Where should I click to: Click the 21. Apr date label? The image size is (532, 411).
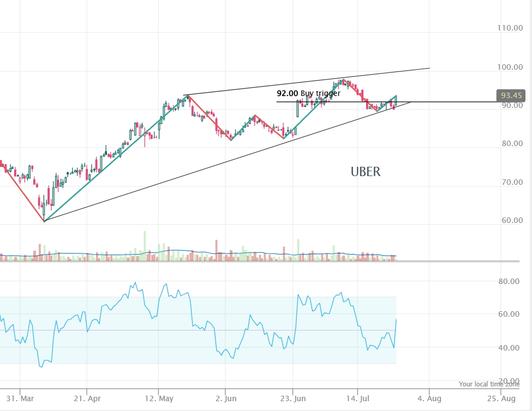87,398
